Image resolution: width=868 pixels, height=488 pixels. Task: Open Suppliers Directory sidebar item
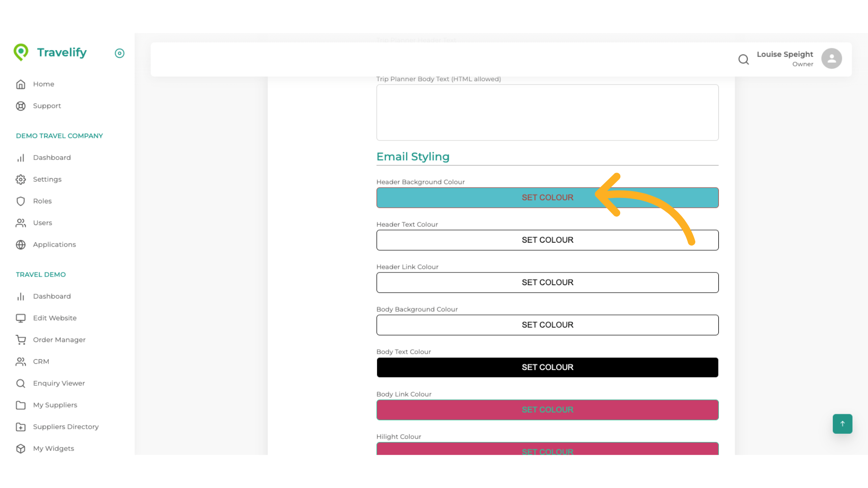(65, 427)
